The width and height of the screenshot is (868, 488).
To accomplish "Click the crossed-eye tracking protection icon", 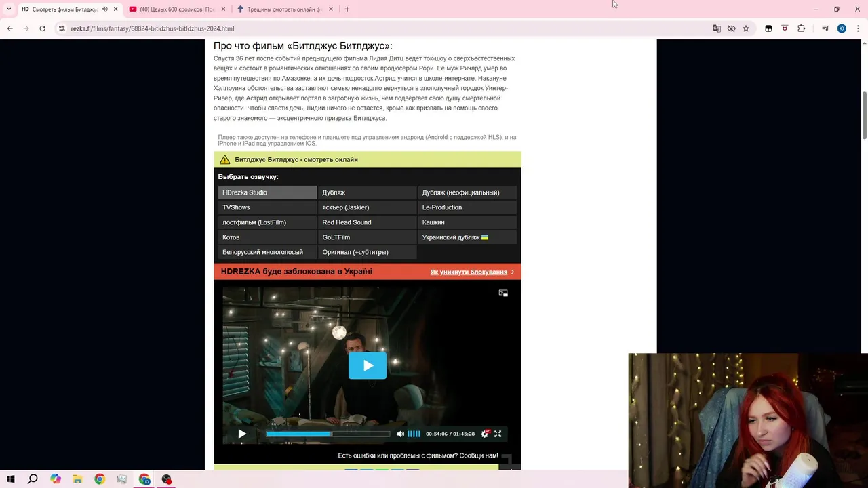I will click(731, 28).
